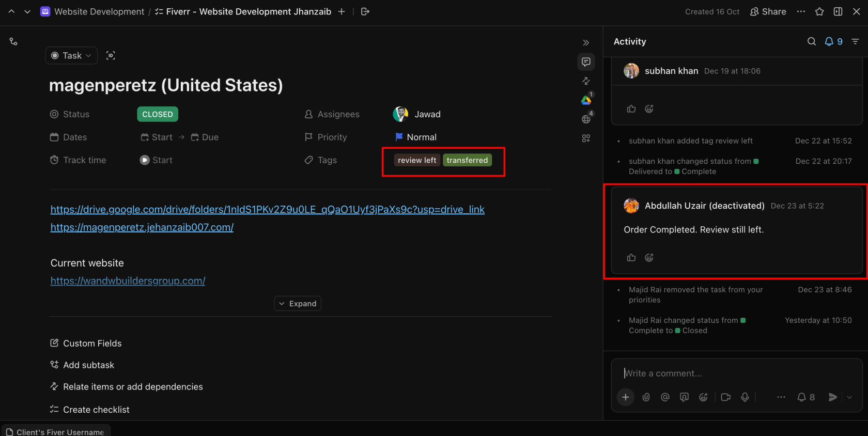
Task: Click the Write a comment field
Action: tap(734, 373)
